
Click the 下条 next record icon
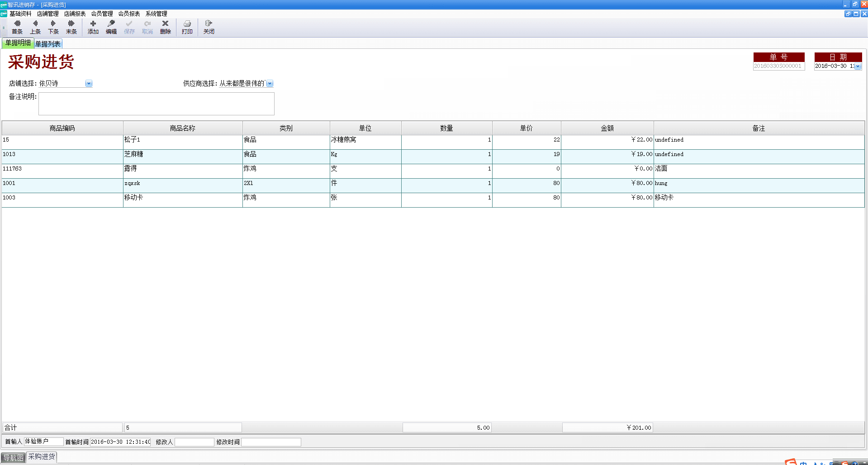pos(53,27)
